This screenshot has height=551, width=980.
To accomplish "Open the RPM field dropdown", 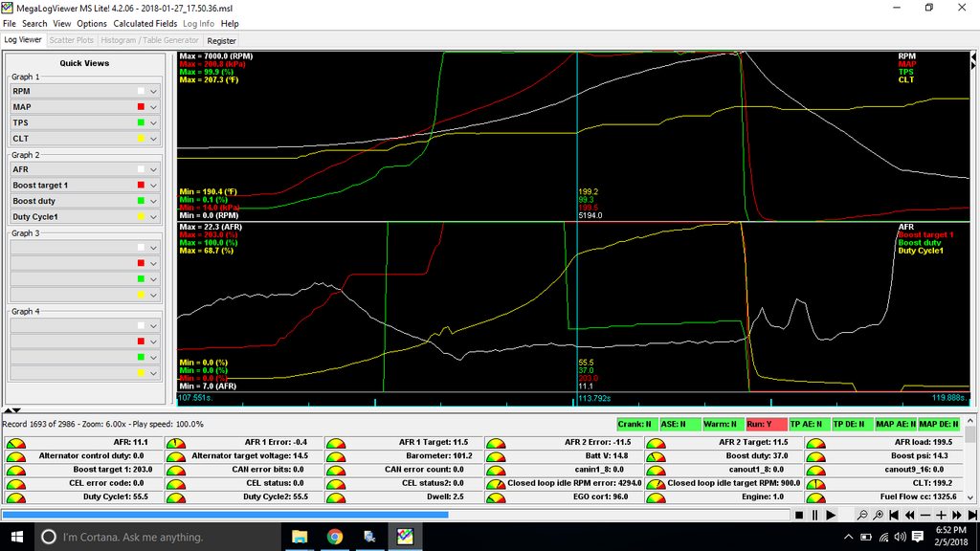I will click(153, 91).
